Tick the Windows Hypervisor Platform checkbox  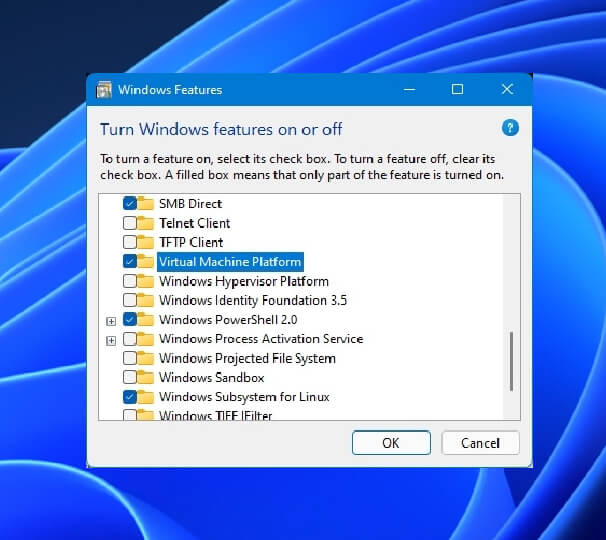[x=130, y=281]
